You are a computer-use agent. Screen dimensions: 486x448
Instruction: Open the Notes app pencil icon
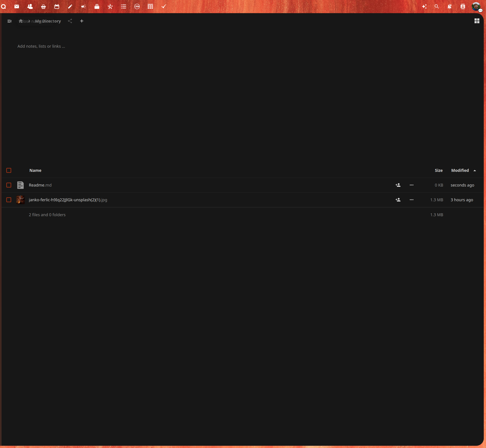70,6
